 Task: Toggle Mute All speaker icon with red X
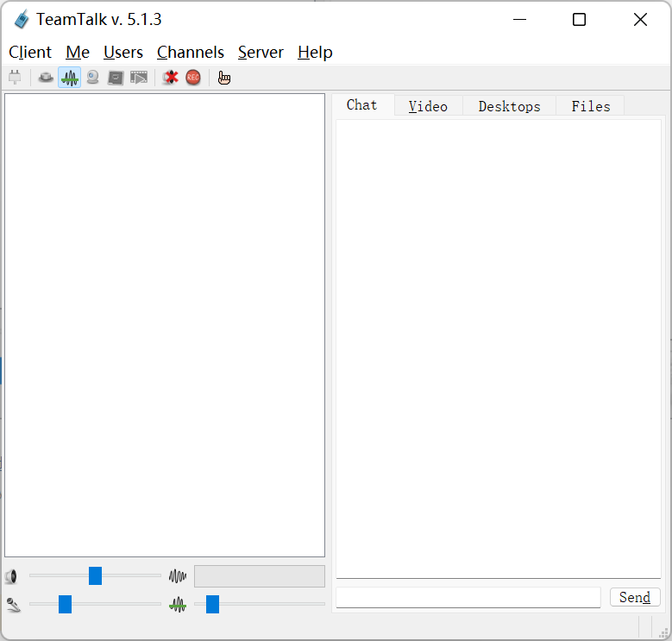click(x=170, y=78)
